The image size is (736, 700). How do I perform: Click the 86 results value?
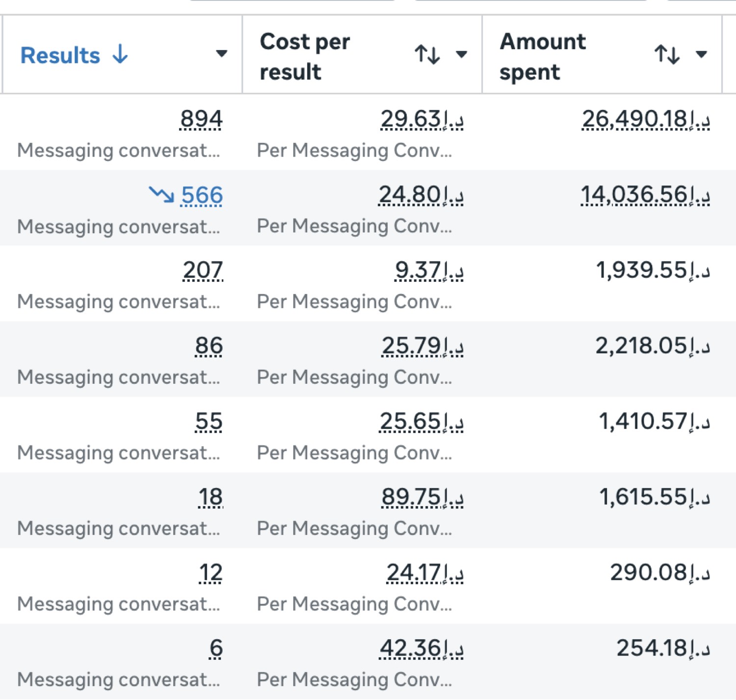(209, 346)
